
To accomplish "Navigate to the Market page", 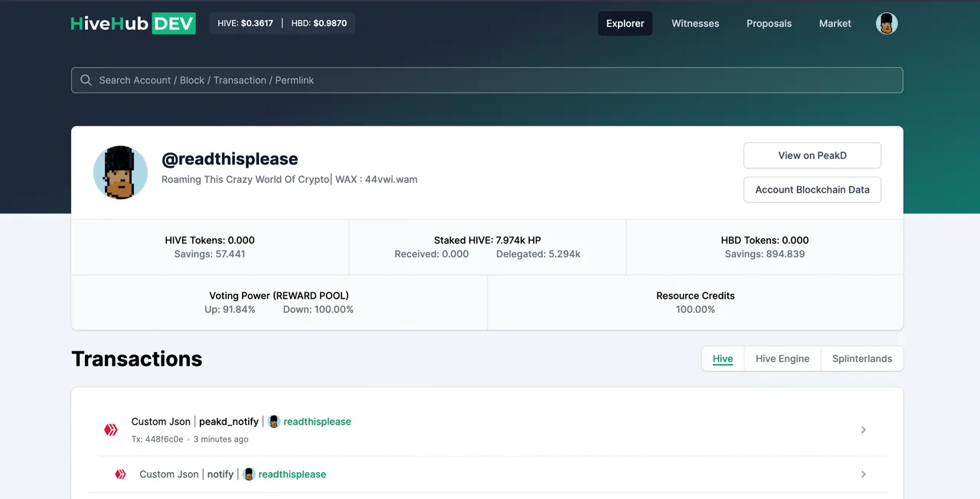I will point(835,24).
